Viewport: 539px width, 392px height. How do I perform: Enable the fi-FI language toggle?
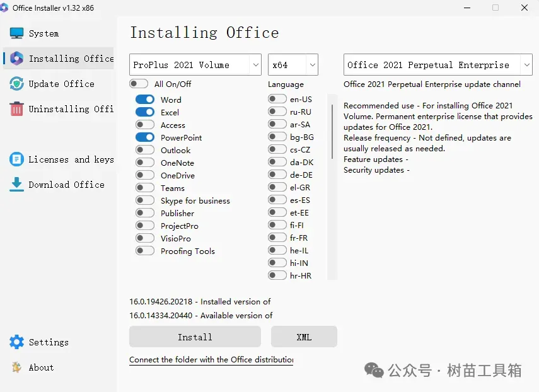[x=277, y=225]
